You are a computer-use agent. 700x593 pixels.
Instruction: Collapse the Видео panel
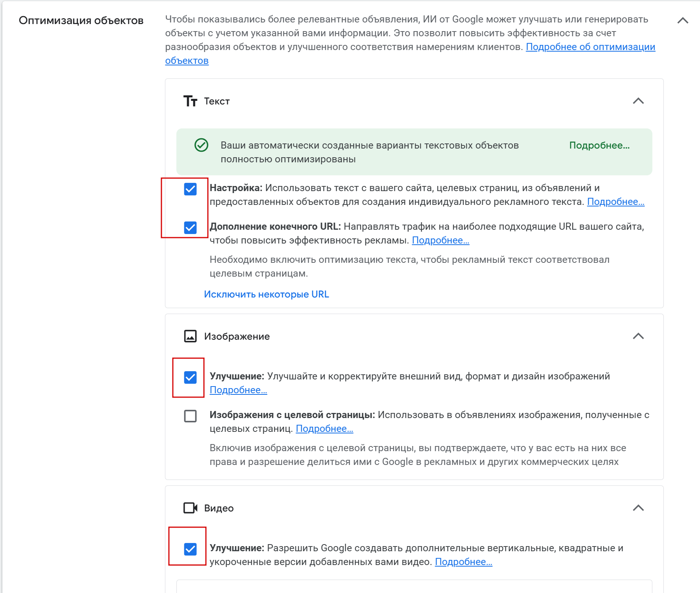638,508
